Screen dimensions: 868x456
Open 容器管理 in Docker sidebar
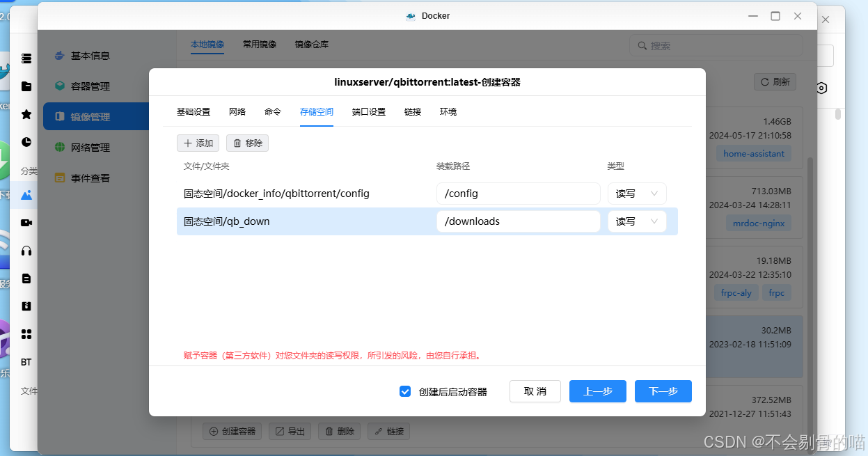tap(82, 86)
